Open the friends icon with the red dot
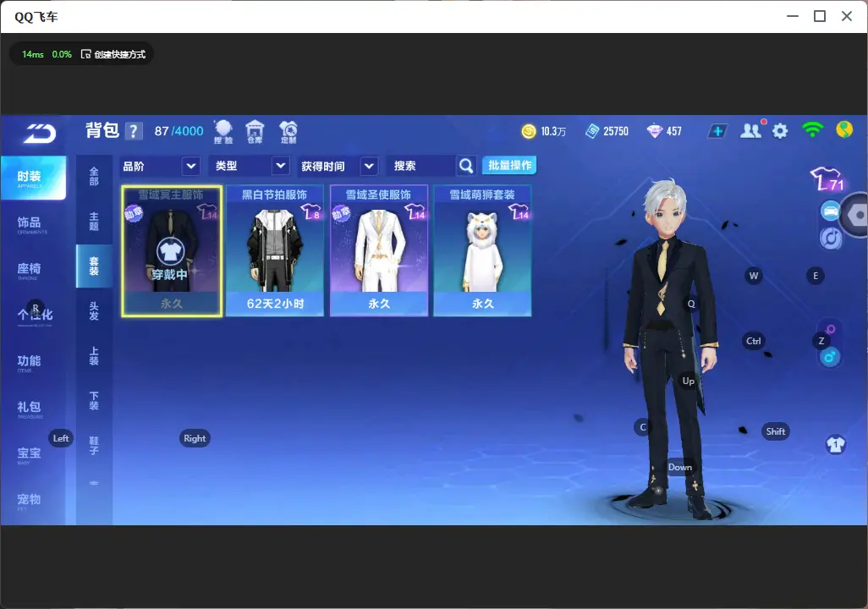This screenshot has width=868, height=609. [752, 130]
